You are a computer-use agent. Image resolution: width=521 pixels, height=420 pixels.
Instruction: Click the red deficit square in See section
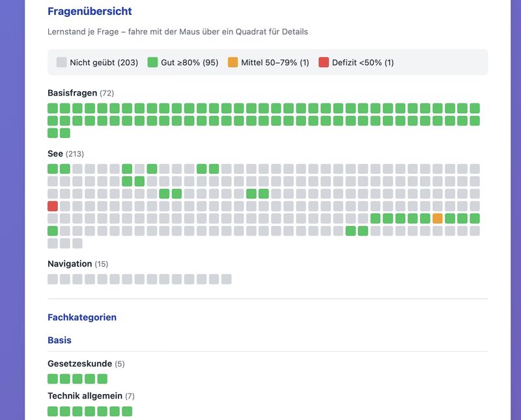[53, 206]
